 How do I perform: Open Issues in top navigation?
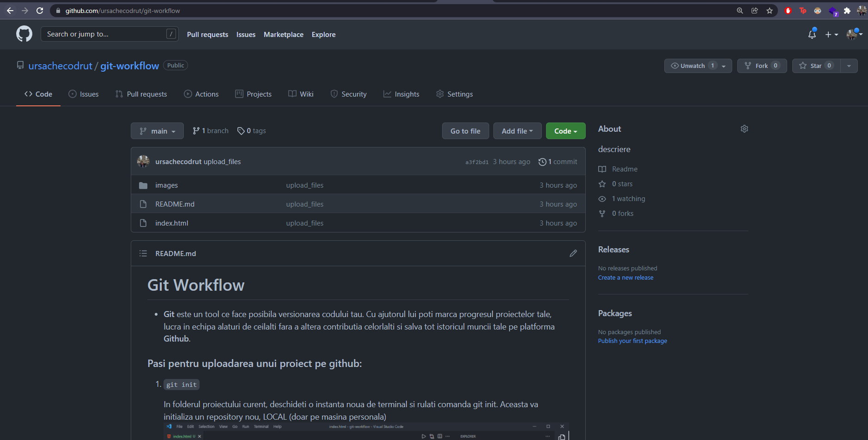tap(246, 35)
